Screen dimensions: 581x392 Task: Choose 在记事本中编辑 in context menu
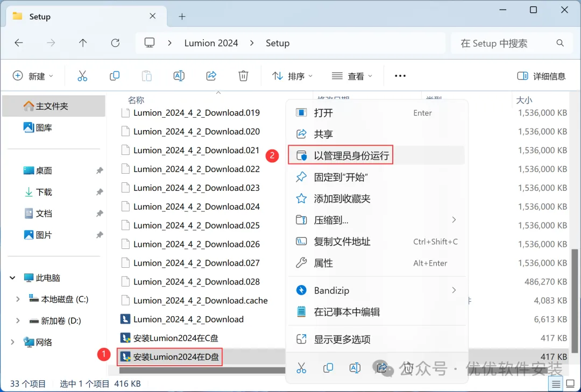coord(377,312)
